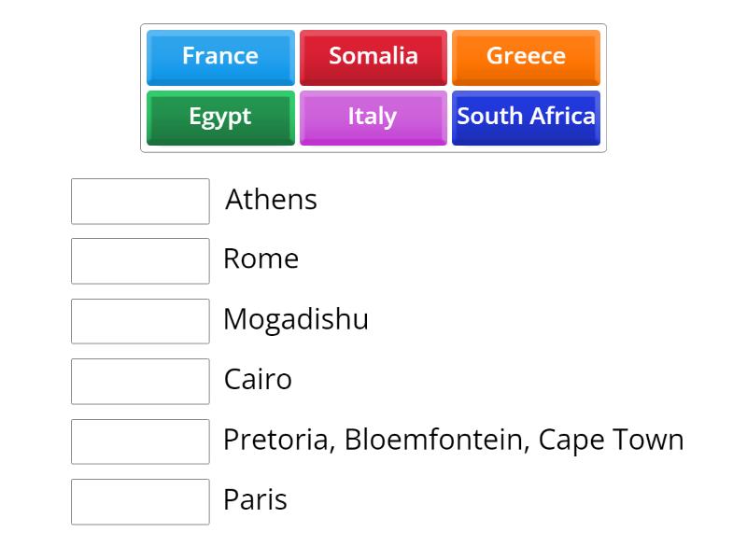Select the France country tile
Viewport: 747px width, 560px height.
tap(220, 56)
